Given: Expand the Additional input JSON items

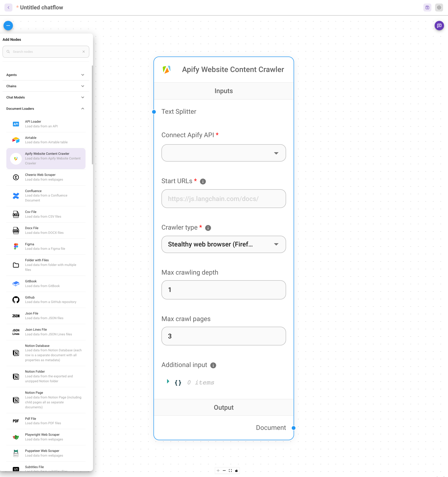Looking at the screenshot, I should (168, 382).
